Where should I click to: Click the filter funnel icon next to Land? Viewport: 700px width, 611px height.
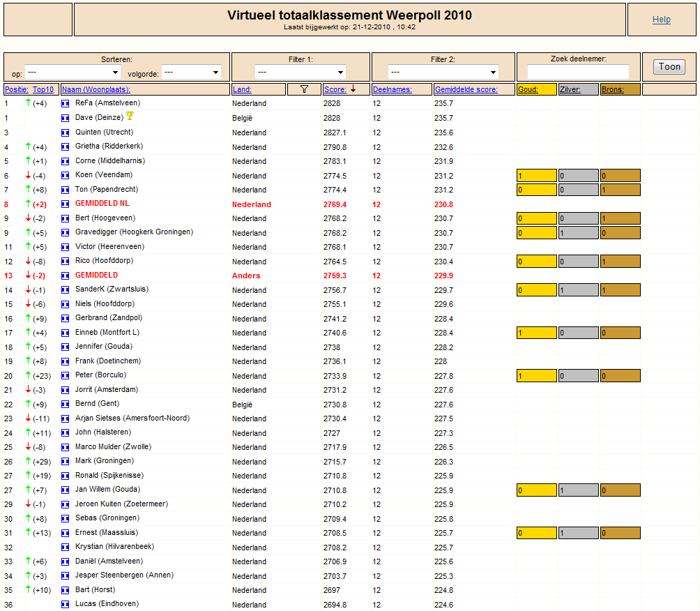[304, 89]
